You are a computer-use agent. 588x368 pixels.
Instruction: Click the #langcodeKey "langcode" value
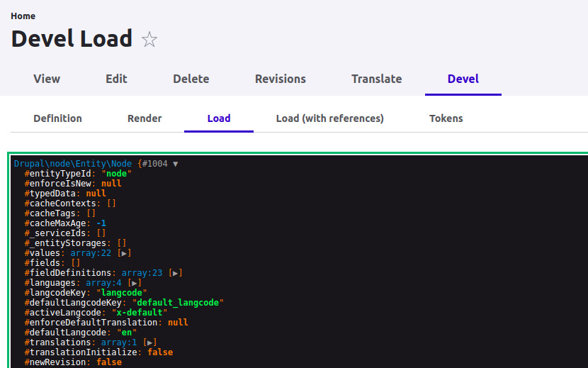click(x=122, y=293)
